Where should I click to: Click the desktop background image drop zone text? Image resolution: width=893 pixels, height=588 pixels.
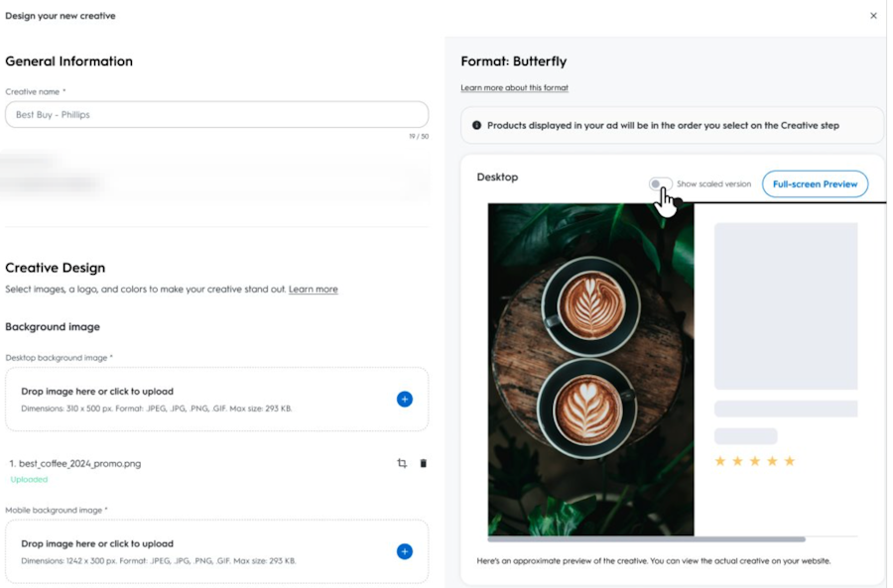(97, 392)
